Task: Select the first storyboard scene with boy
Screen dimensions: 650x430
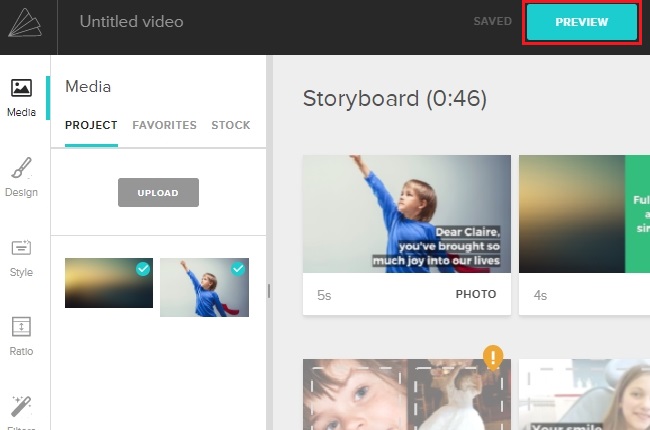Action: (x=406, y=214)
